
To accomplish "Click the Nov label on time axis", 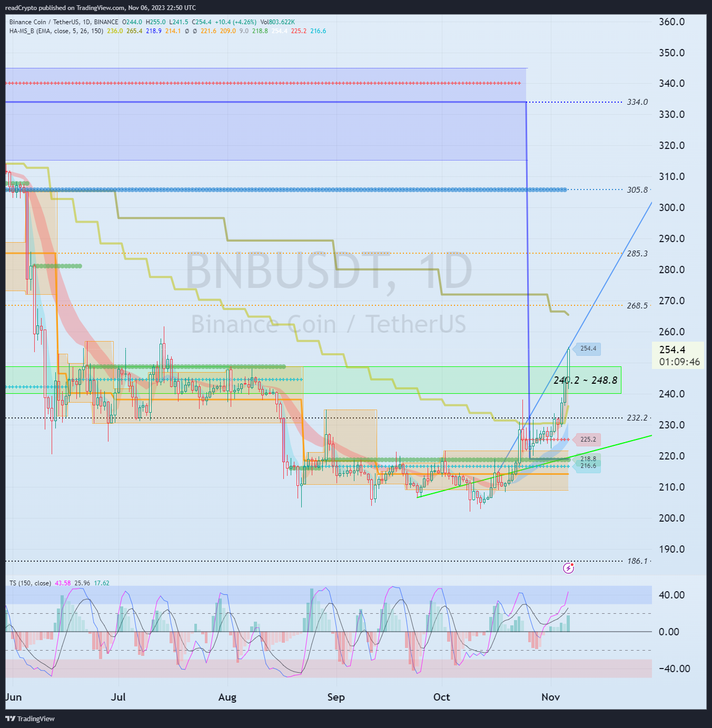I will click(550, 697).
